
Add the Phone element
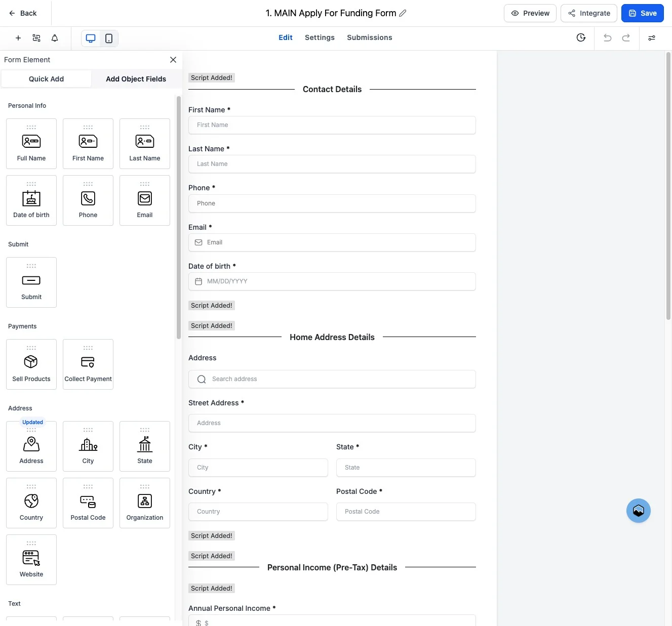pyautogui.click(x=88, y=200)
